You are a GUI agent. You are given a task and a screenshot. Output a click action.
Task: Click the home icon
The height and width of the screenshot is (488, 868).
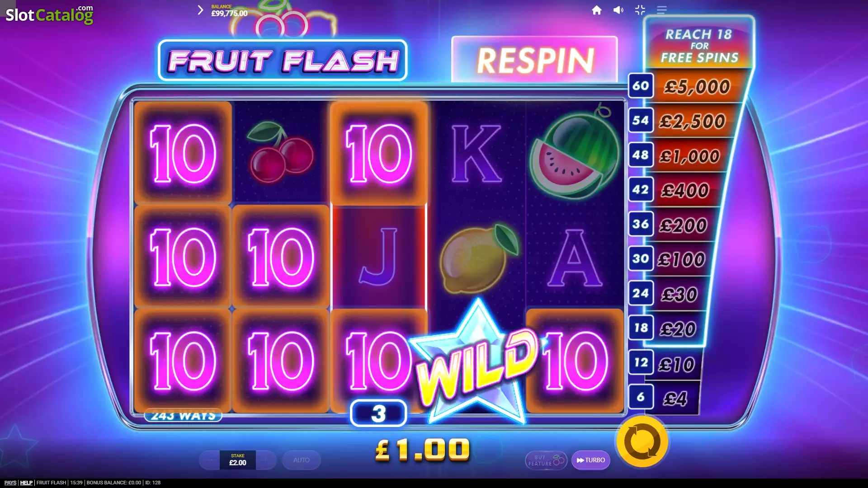point(597,10)
